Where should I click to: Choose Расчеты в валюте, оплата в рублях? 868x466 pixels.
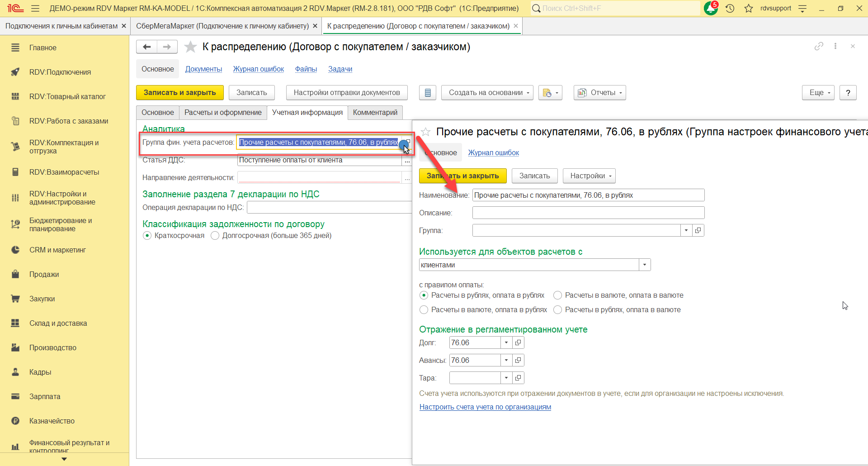pyautogui.click(x=424, y=310)
